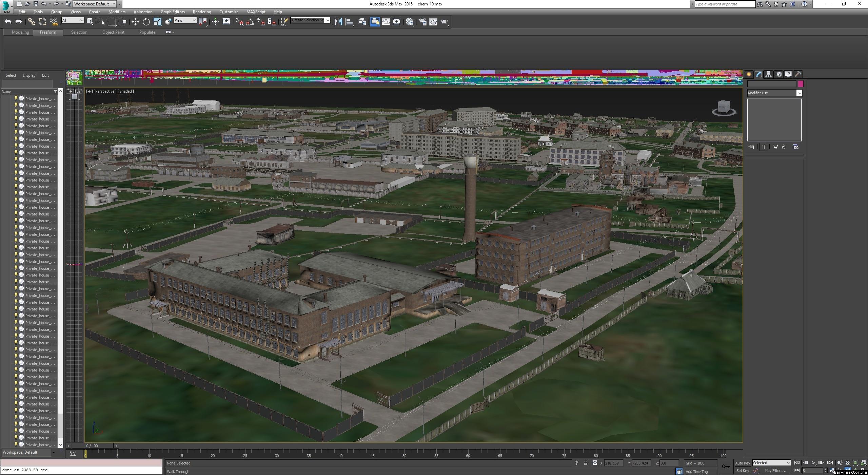Viewport: 868px width, 475px height.
Task: Switch to the Object Paint ribbon tab
Action: (x=113, y=32)
